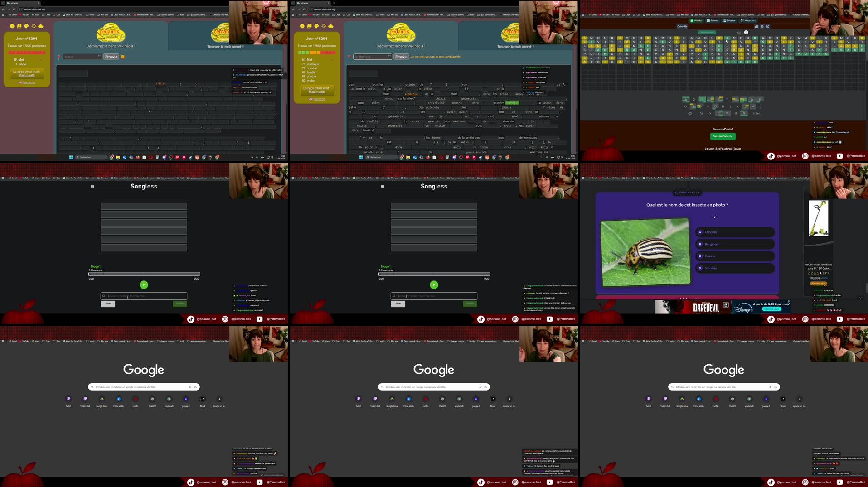Open pedantle link in Pedantix 17570-personnes panel
This screenshot has height=487, width=868.
pos(29,82)
